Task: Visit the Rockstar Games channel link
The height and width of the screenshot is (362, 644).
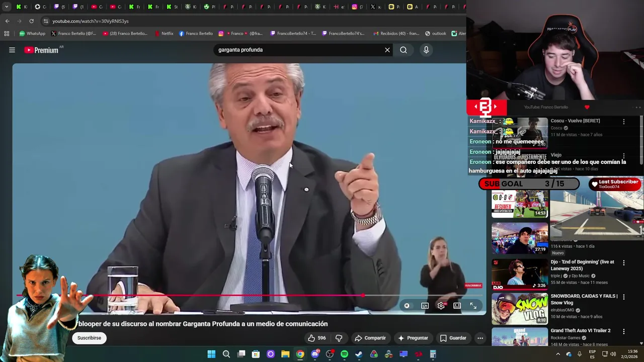Action: (566, 338)
